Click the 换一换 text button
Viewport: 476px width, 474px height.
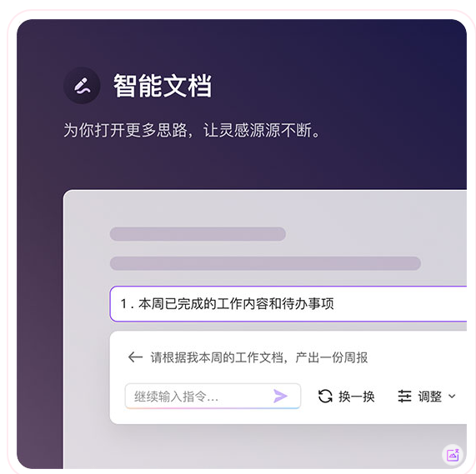(357, 397)
